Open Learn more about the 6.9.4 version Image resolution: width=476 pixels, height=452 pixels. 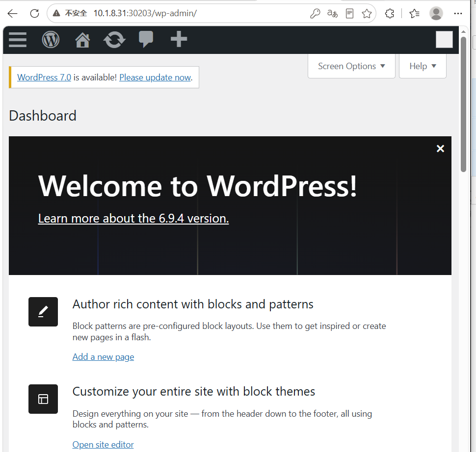click(x=133, y=219)
